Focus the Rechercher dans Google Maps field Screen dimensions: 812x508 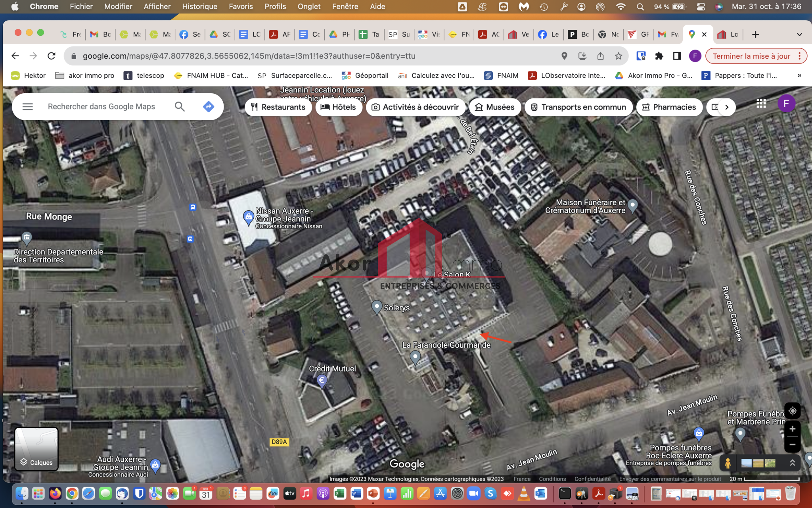click(101, 106)
